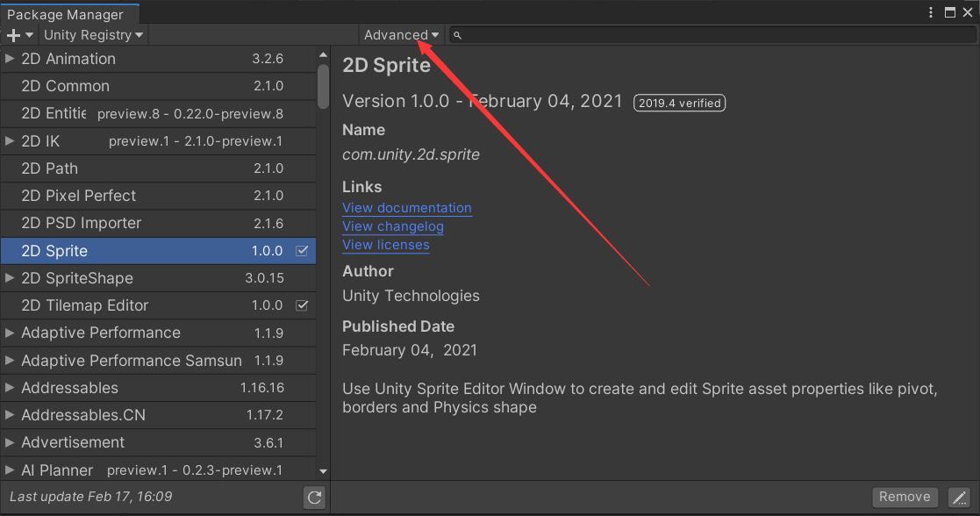Open the search field magnifier icon

click(457, 35)
